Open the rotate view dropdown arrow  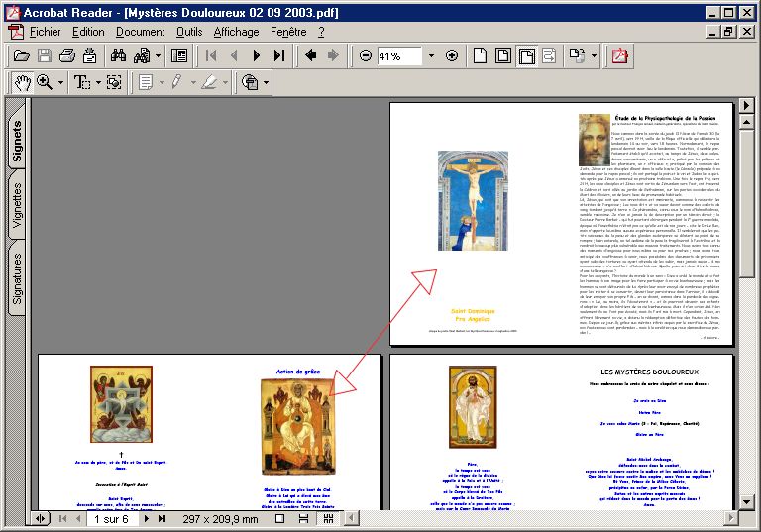pyautogui.click(x=595, y=55)
